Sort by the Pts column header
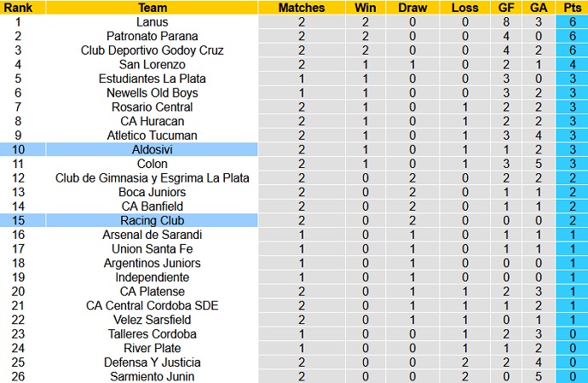This screenshot has width=588, height=383. tap(572, 8)
